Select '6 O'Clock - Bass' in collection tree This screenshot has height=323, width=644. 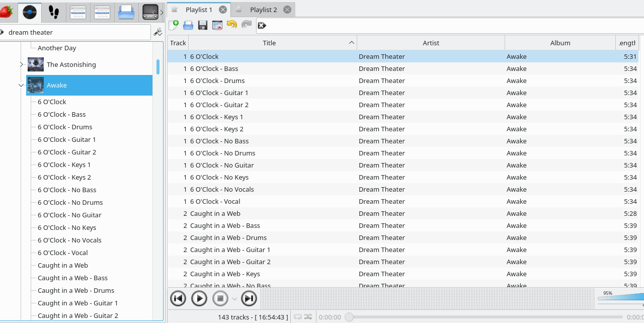point(61,114)
